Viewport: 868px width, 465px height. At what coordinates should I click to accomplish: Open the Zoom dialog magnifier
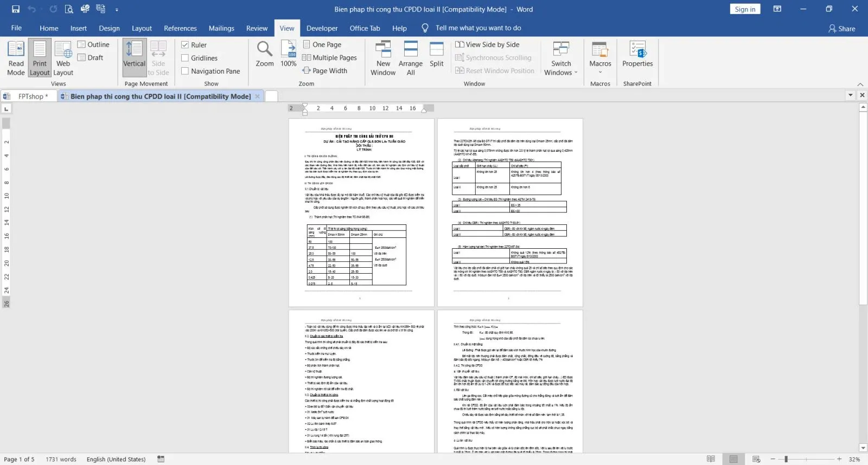(265, 54)
